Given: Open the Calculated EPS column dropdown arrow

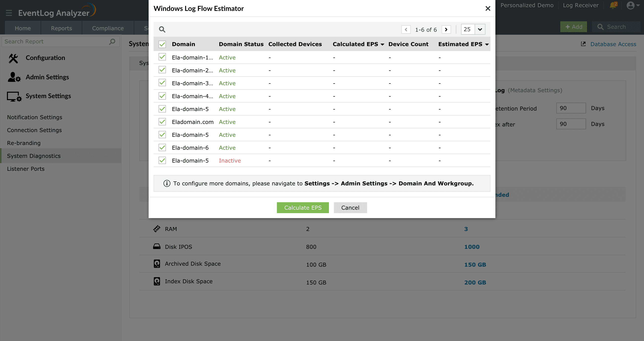Looking at the screenshot, I should click(x=382, y=45).
